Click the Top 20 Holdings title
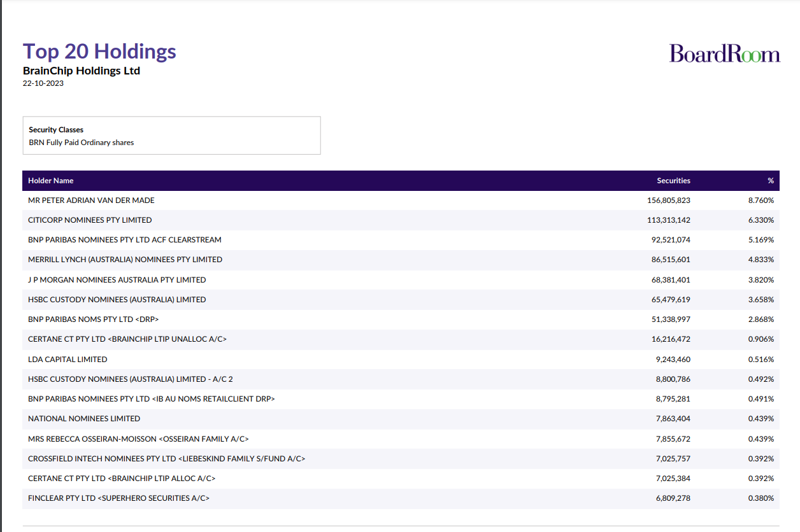 coord(99,52)
